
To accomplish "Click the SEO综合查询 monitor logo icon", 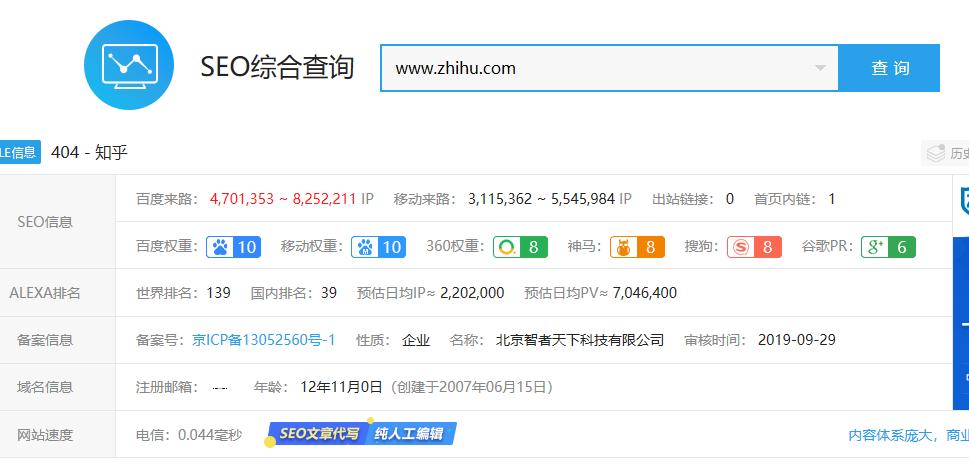I will [129, 65].
